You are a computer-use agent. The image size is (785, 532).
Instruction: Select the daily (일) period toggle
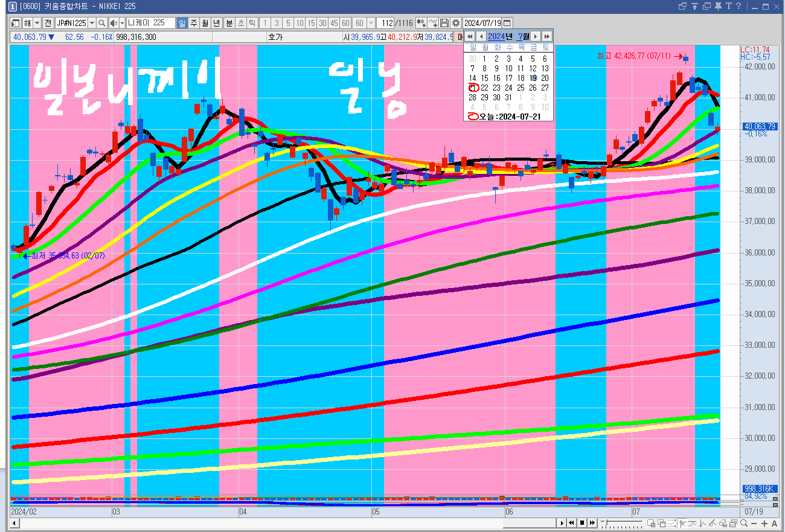coord(182,23)
